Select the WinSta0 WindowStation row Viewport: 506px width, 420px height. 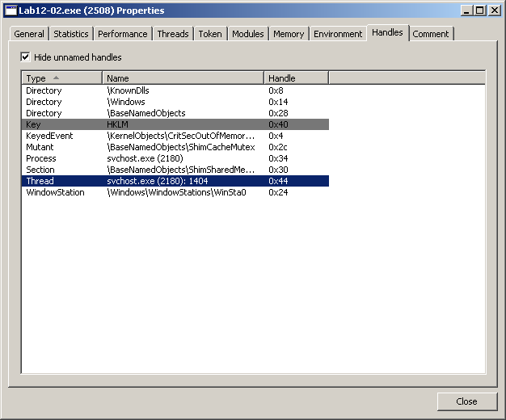click(175, 192)
